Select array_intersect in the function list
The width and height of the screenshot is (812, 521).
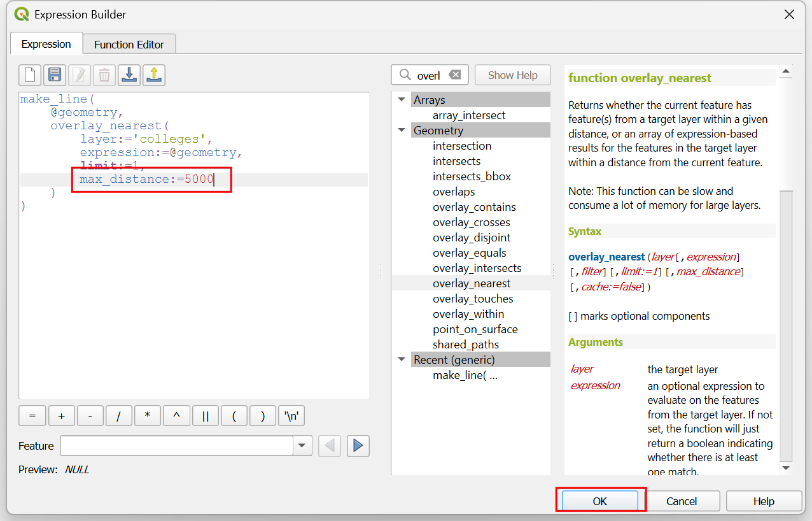(x=469, y=115)
